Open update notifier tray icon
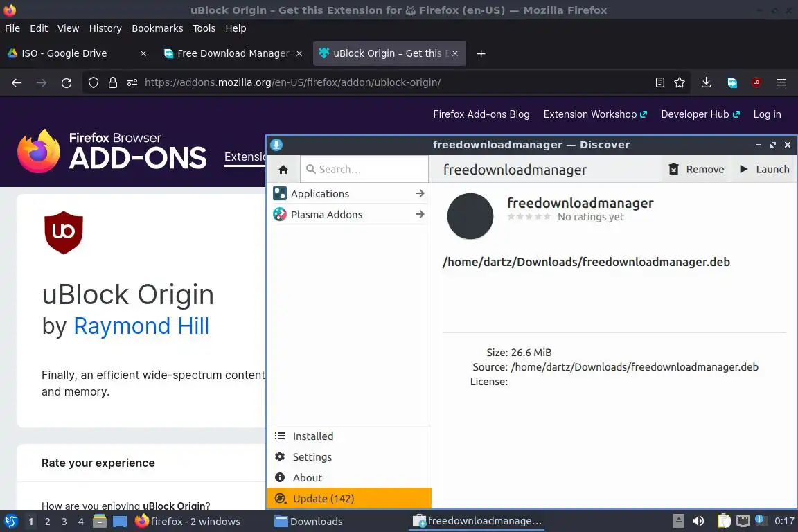 [760, 520]
